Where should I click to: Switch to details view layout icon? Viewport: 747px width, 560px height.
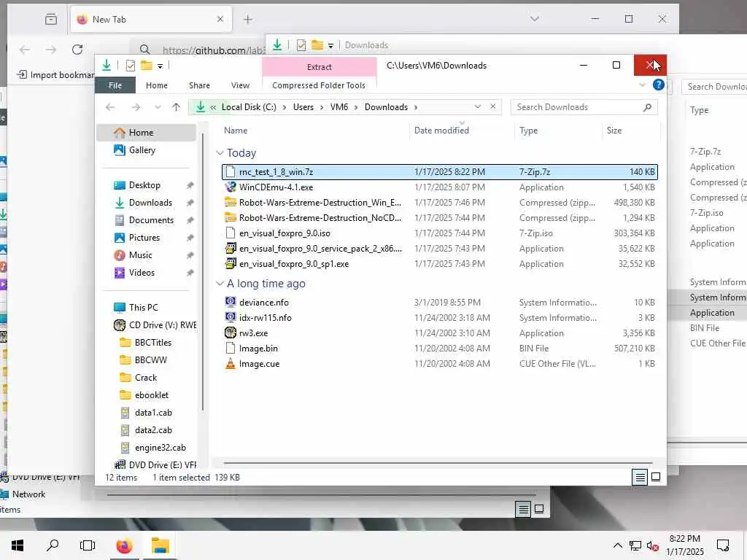(640, 477)
